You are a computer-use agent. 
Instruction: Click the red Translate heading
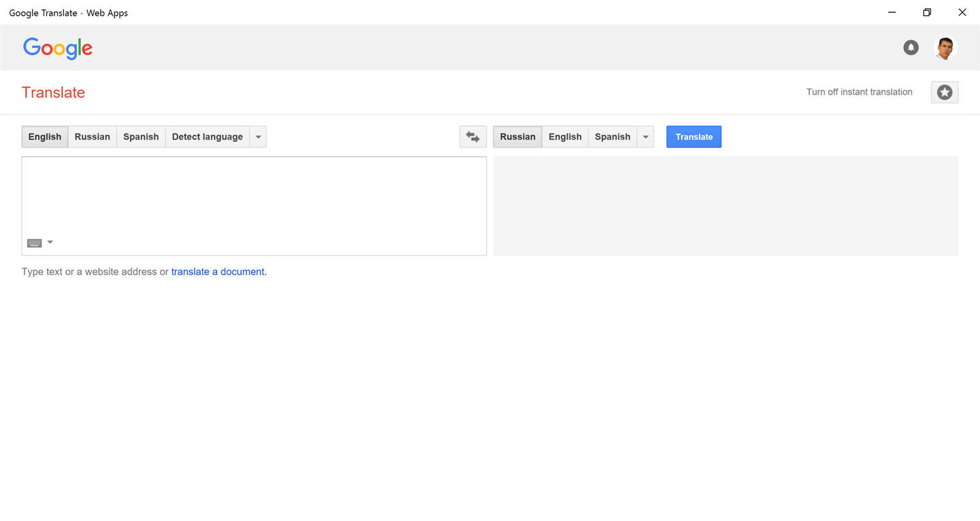[53, 93]
